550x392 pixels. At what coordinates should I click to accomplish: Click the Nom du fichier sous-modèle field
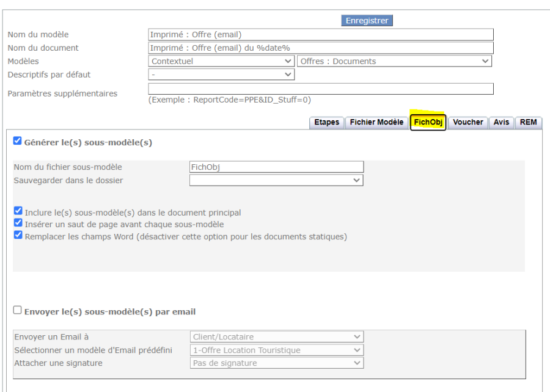point(276,167)
